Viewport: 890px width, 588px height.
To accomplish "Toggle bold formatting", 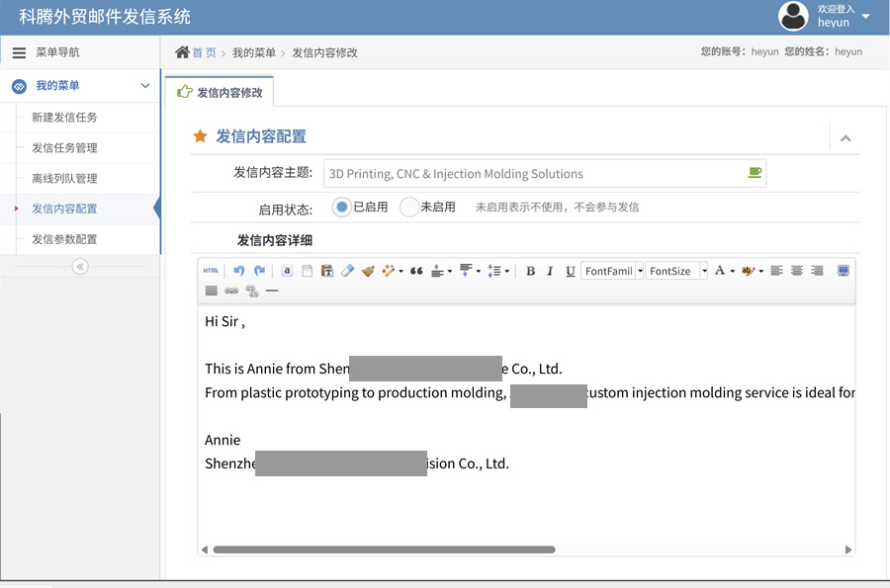I will point(530,271).
